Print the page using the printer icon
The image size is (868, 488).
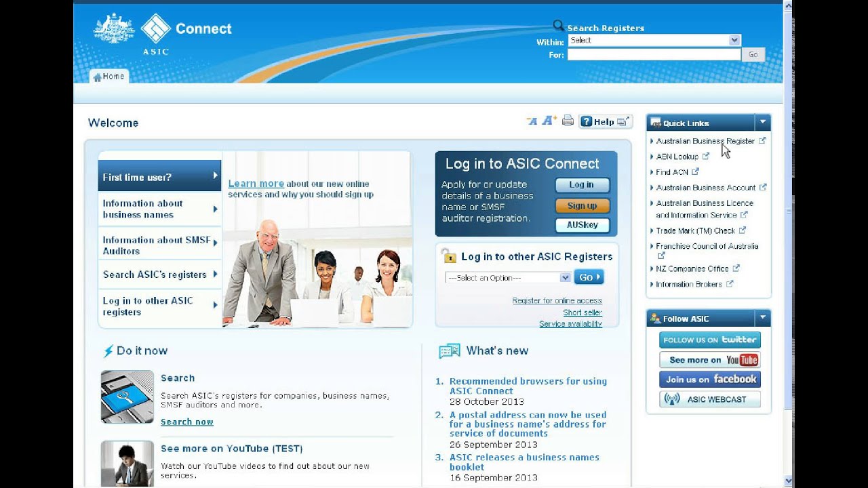(568, 121)
